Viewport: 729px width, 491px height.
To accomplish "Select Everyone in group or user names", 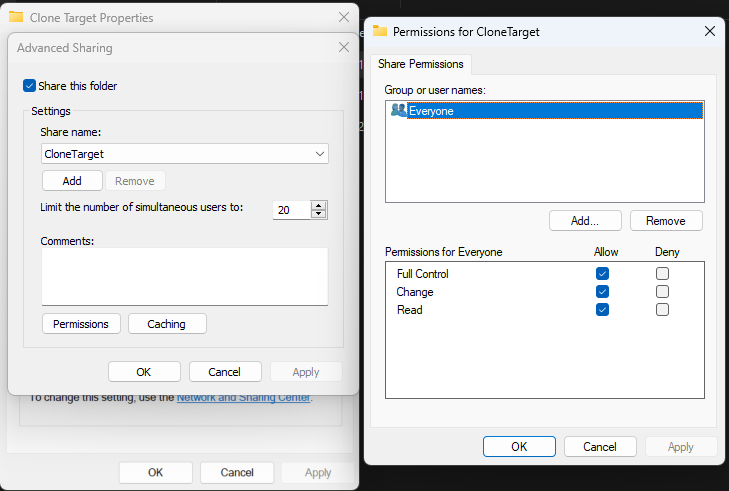I will tap(431, 111).
